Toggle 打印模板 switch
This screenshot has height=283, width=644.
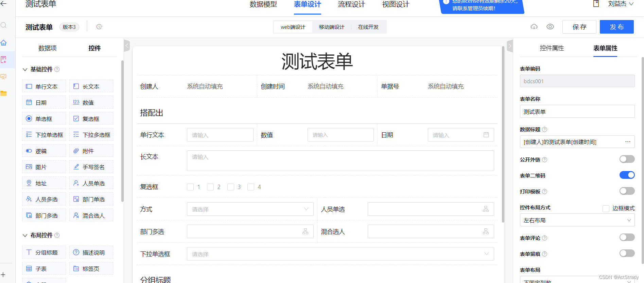tap(627, 191)
